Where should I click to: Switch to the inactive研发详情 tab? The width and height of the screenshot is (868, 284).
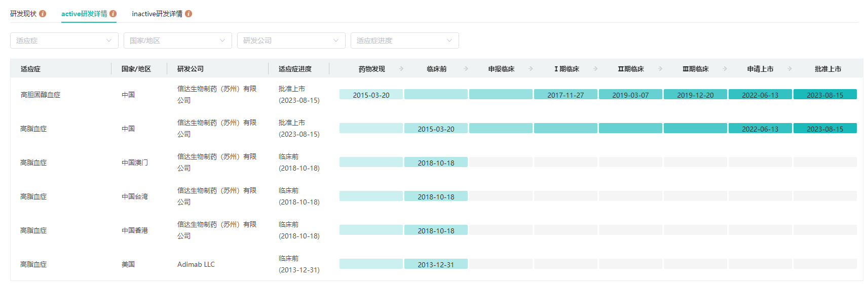[x=157, y=14]
